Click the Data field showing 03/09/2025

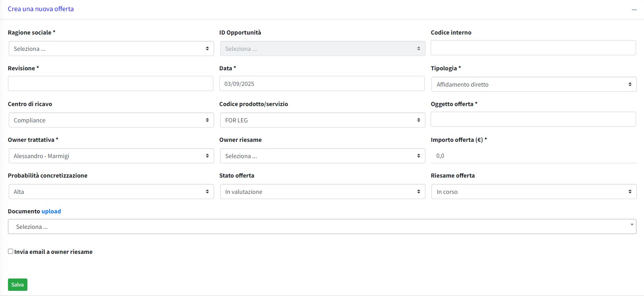click(322, 83)
